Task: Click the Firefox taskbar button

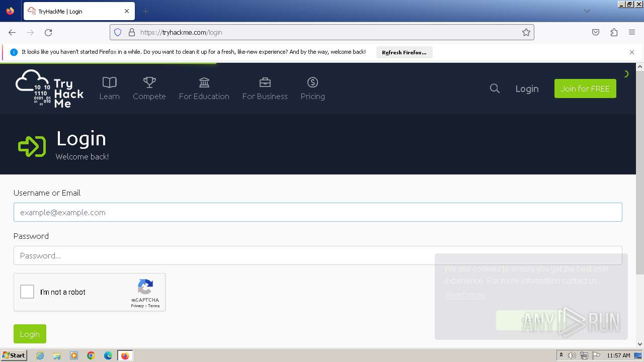Action: 125,355
